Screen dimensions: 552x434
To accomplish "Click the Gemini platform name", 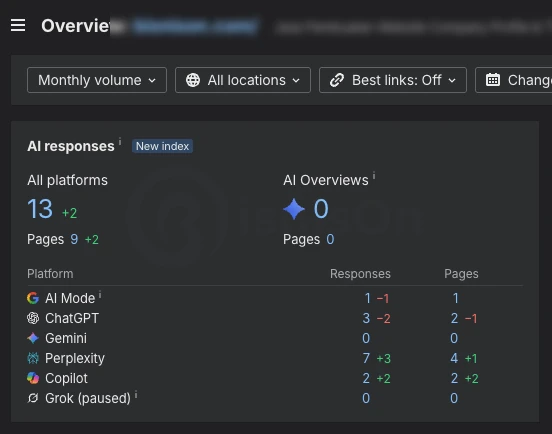I will click(x=66, y=338).
